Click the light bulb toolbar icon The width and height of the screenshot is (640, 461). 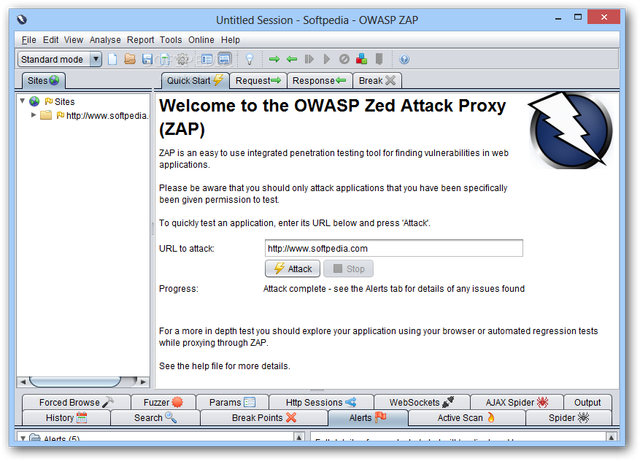(250, 60)
